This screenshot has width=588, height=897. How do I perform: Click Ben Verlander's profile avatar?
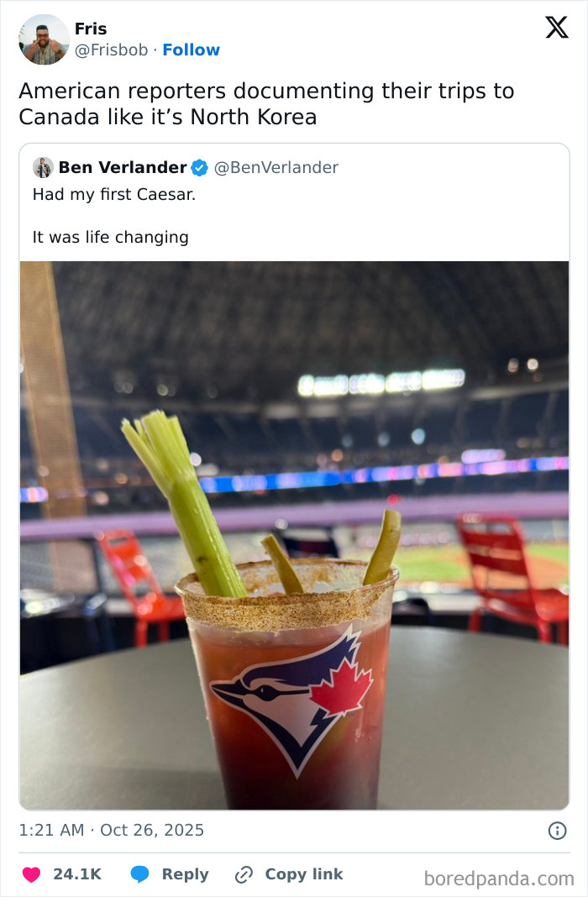42,167
